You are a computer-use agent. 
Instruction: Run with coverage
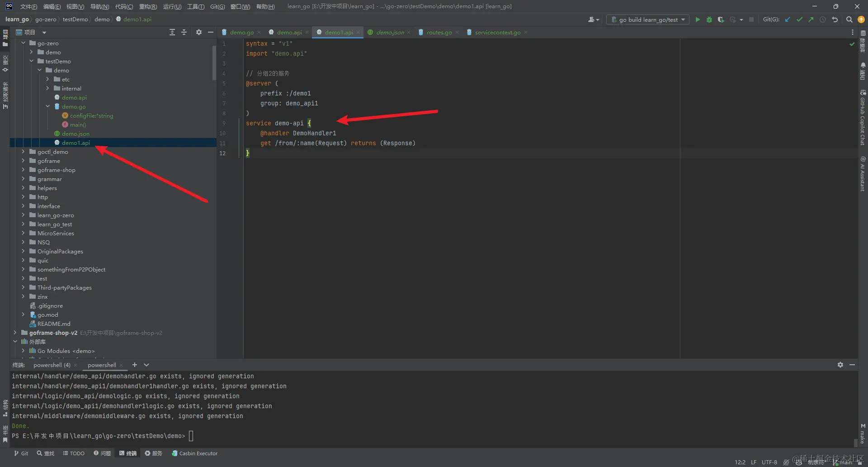tap(721, 19)
